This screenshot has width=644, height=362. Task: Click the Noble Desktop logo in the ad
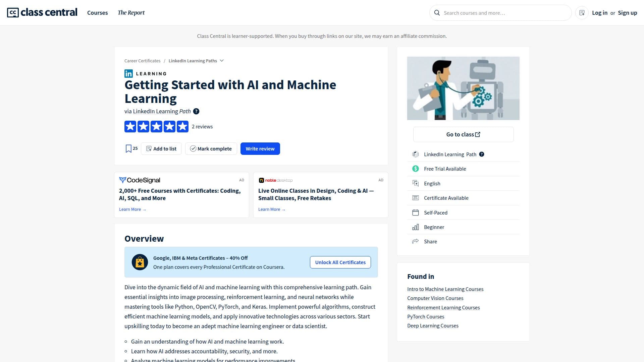pyautogui.click(x=275, y=180)
